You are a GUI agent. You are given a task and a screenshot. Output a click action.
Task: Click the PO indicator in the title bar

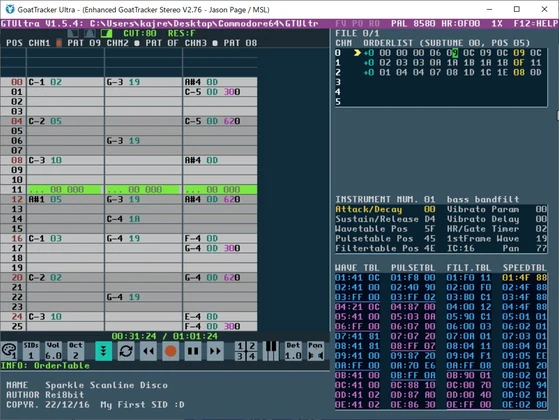357,24
